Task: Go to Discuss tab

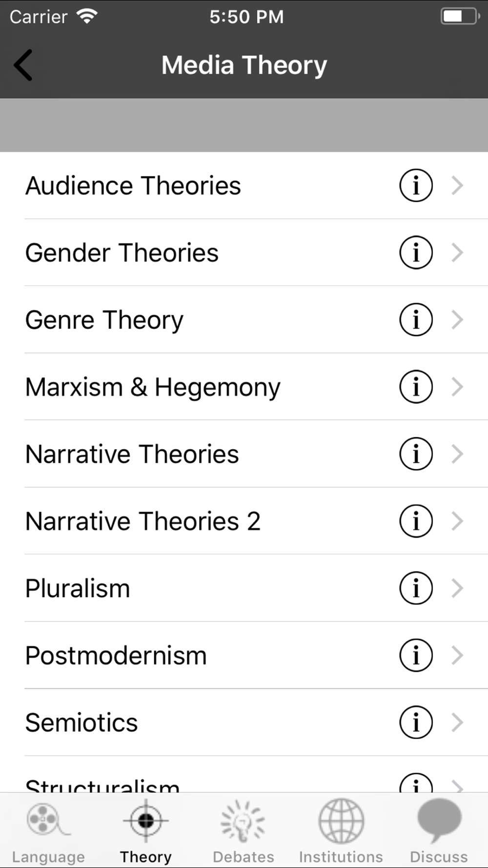Action: (439, 831)
